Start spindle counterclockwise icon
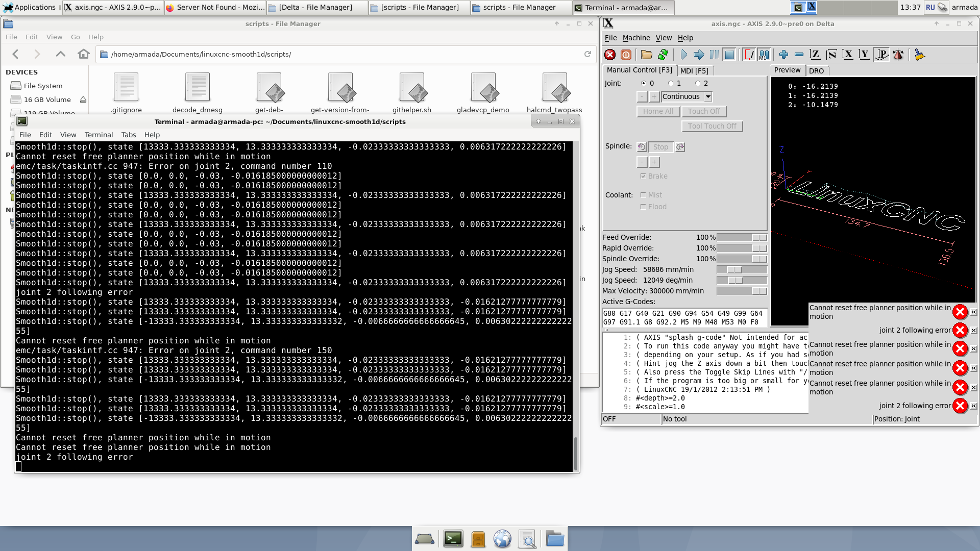980x551 pixels. coord(642,147)
